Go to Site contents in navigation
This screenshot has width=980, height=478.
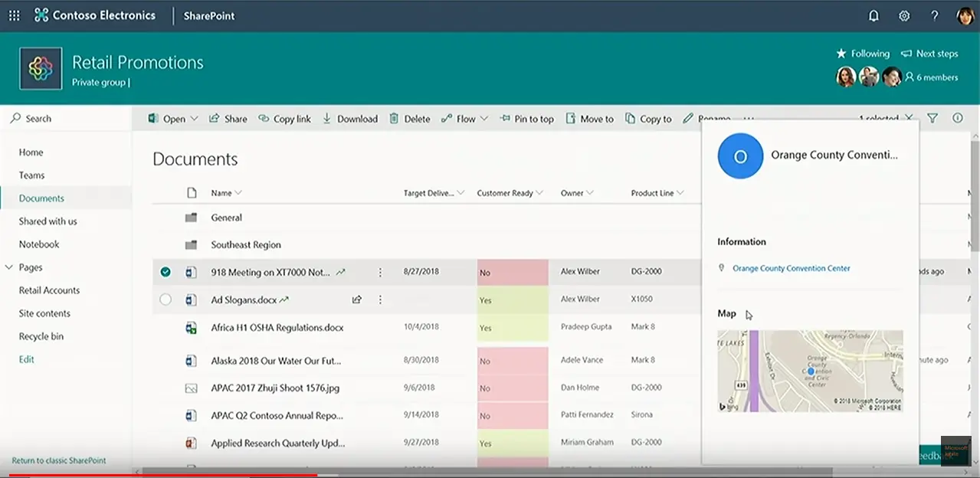pos(44,313)
